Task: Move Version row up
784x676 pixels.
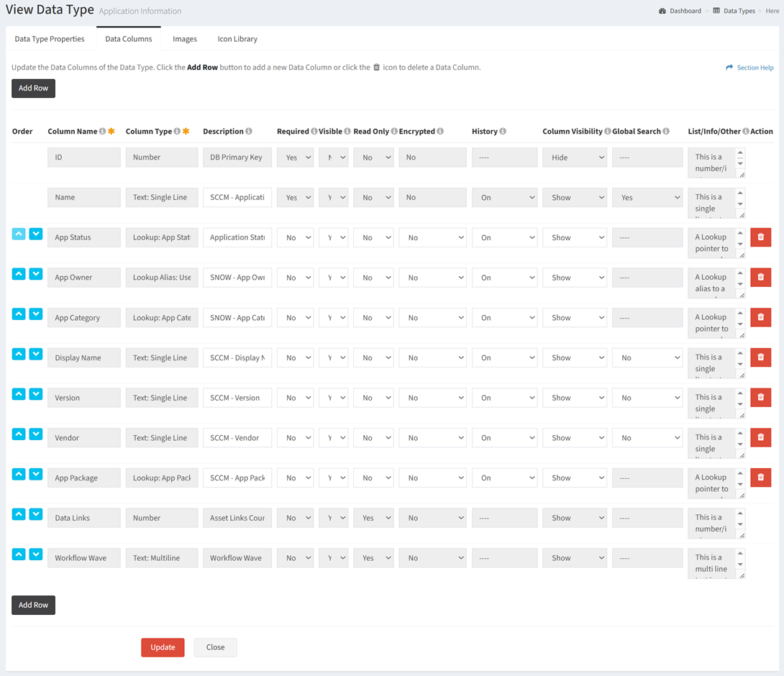Action: (x=19, y=394)
